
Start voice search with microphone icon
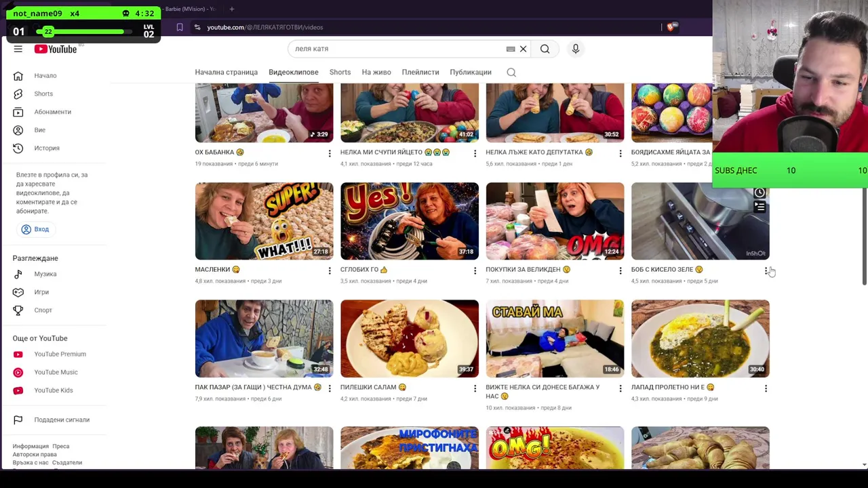click(575, 49)
